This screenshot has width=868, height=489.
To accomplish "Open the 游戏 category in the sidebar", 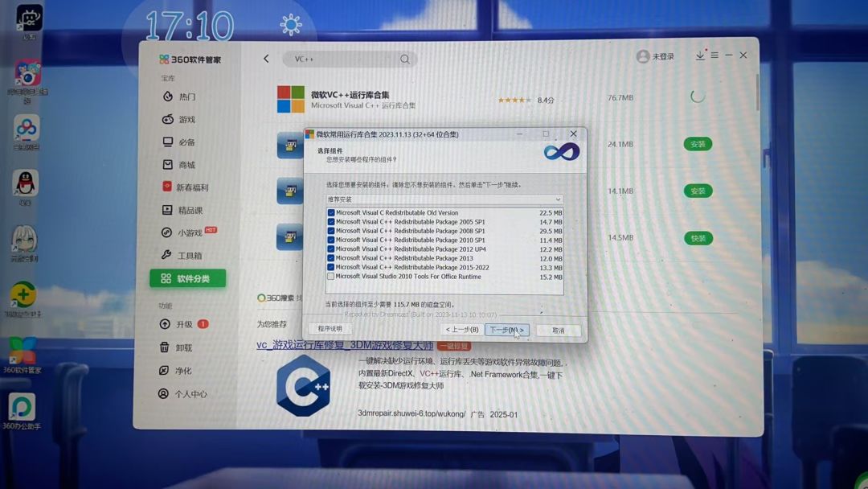I will click(x=179, y=119).
